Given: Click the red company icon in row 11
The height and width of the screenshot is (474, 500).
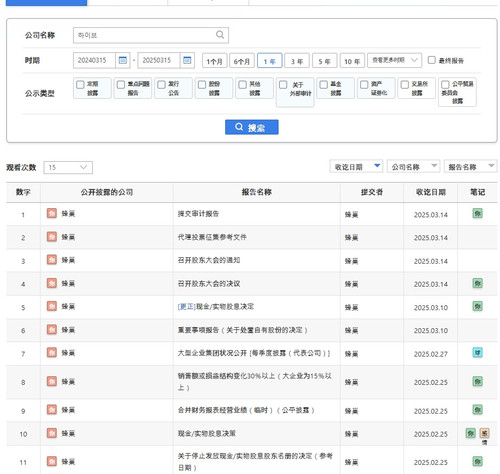Looking at the screenshot, I should [52, 461].
